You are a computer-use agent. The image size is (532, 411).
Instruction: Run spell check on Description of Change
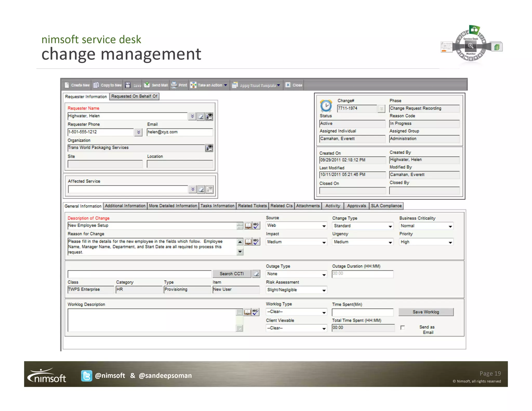pos(256,226)
